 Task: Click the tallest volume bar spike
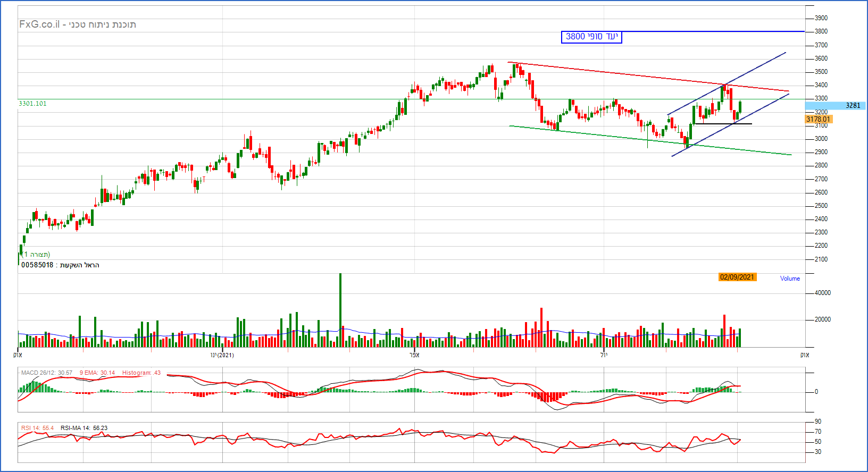click(340, 308)
